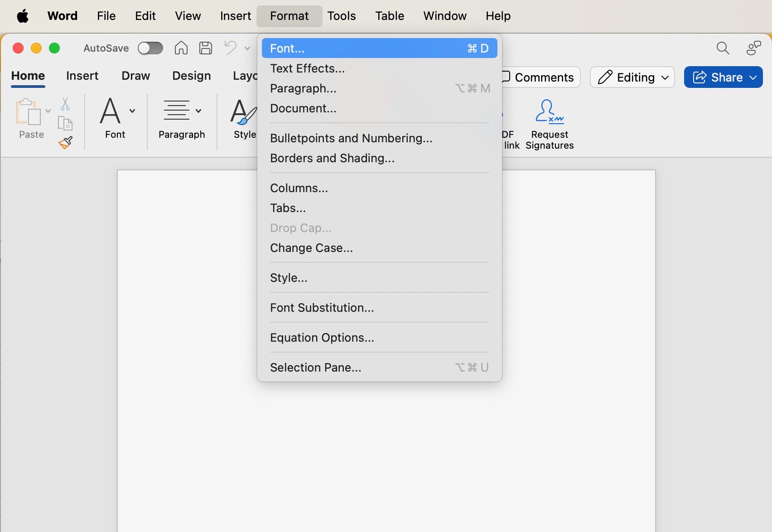772x532 pixels.
Task: Open Search with the magnifier icon
Action: click(x=723, y=48)
